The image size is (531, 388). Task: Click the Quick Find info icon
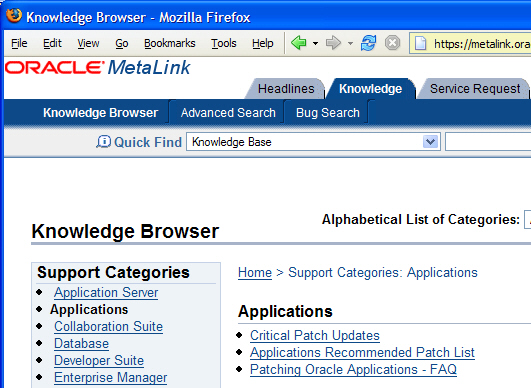(103, 142)
